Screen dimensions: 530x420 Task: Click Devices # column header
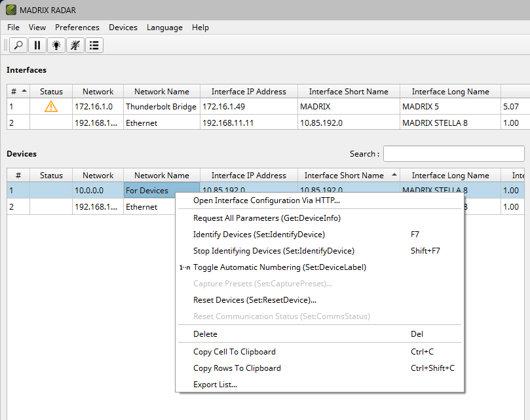click(18, 176)
